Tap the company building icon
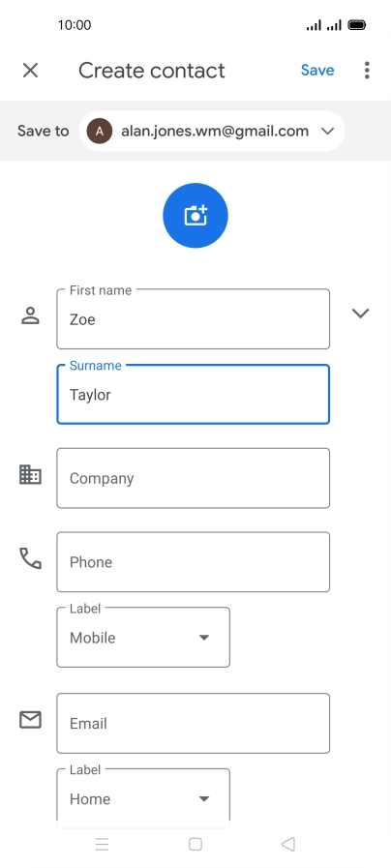 click(x=30, y=475)
